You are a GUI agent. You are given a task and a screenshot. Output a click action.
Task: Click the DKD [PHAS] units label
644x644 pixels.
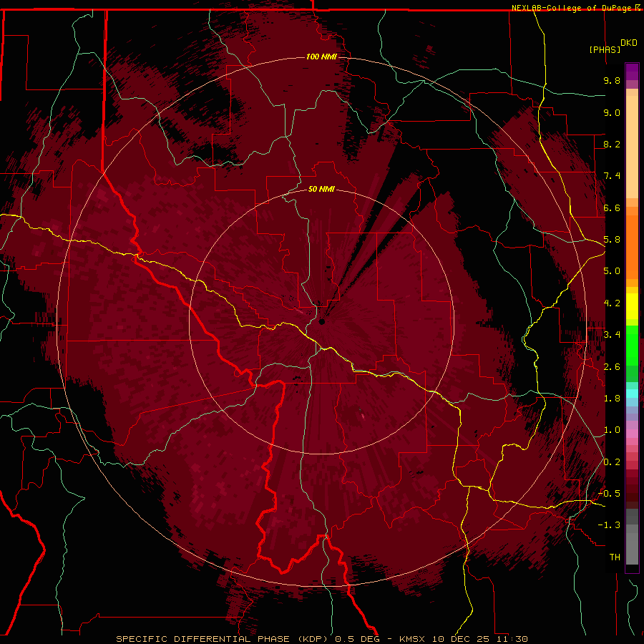(x=613, y=46)
